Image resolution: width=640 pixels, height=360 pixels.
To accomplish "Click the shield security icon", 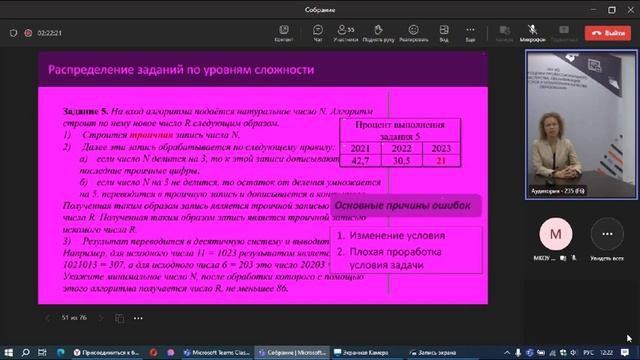I will point(13,33).
